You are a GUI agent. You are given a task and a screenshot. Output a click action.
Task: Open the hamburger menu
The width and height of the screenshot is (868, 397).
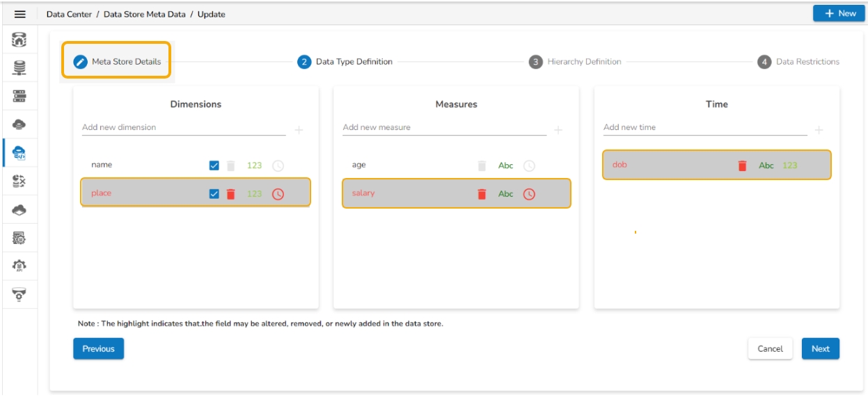(20, 14)
